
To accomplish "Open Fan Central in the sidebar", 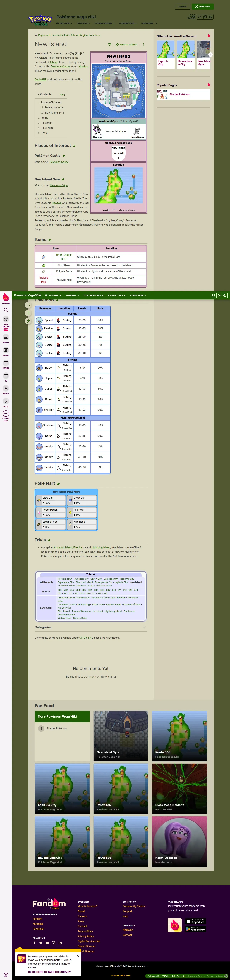I will click(x=6, y=323).
